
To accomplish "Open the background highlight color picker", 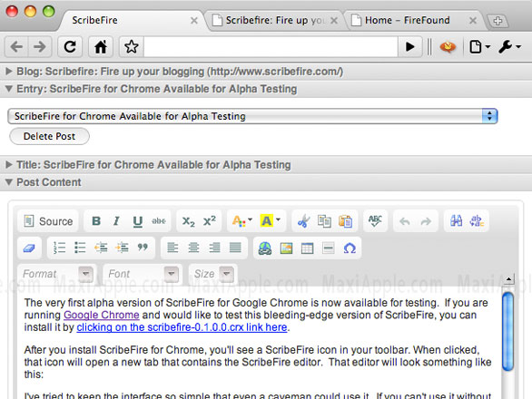I will [x=270, y=221].
